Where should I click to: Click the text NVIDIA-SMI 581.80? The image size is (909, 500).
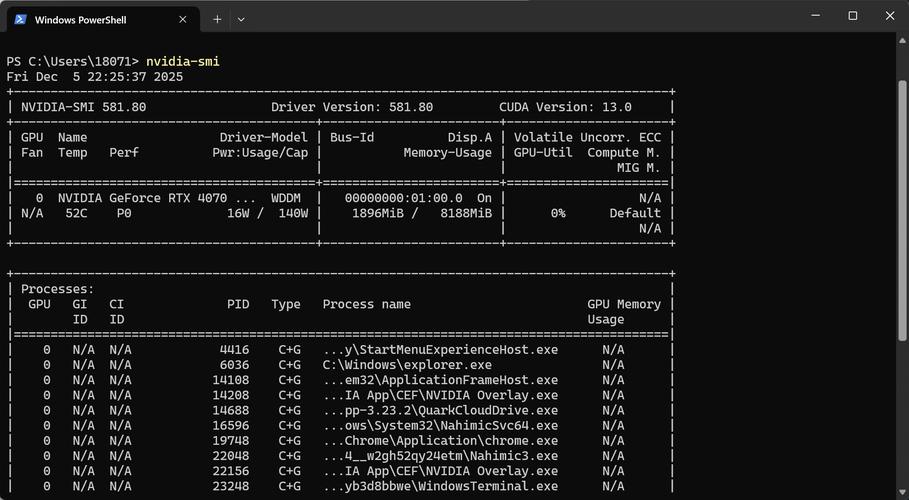click(83, 107)
